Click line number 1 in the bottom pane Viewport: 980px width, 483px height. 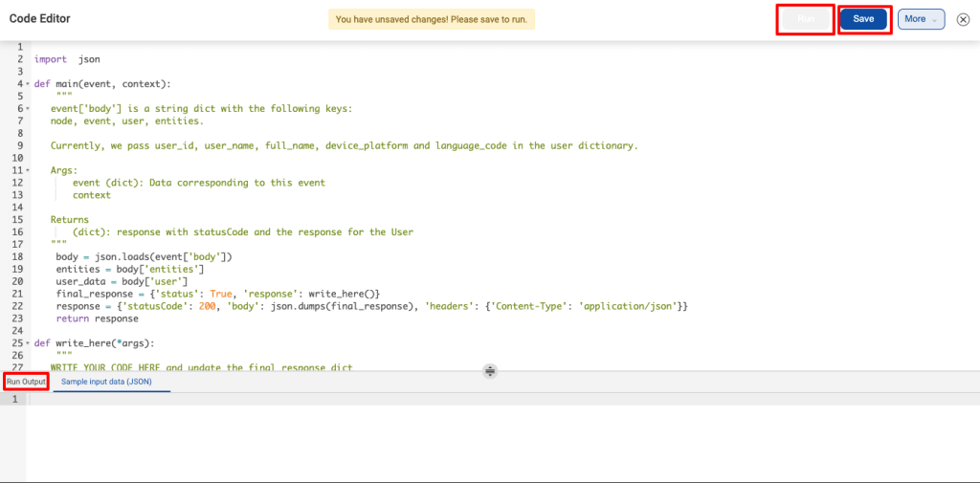pos(14,398)
